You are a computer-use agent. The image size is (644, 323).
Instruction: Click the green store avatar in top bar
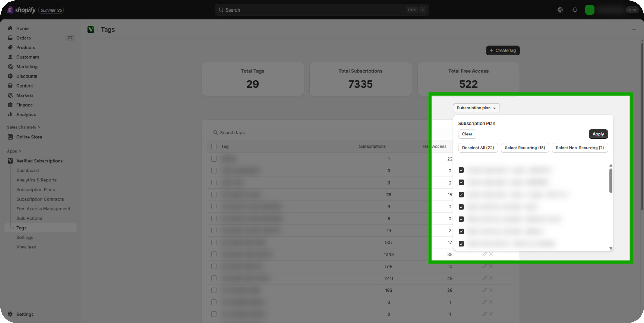click(589, 10)
